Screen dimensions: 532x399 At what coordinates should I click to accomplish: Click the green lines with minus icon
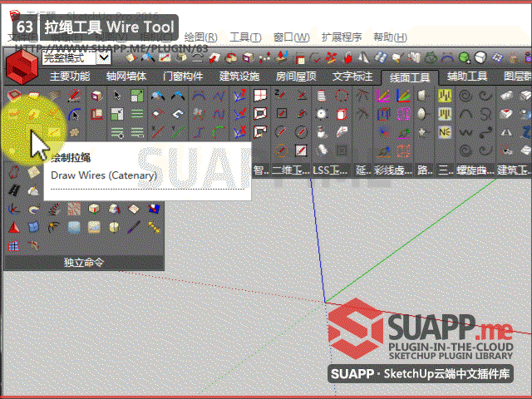coord(137,132)
